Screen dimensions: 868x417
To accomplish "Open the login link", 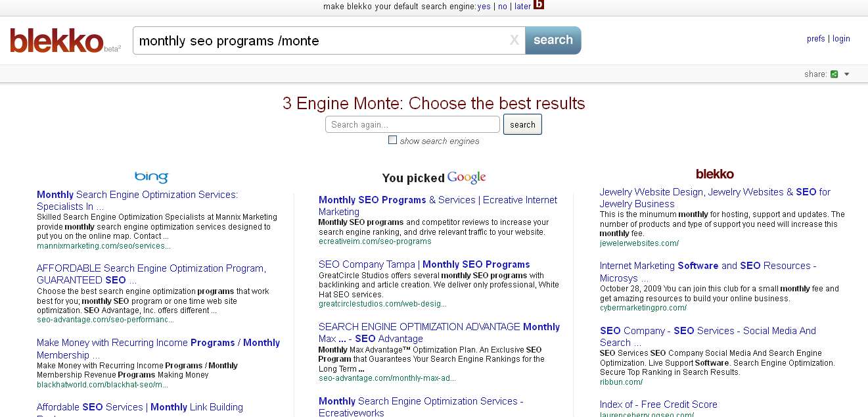I will point(841,39).
